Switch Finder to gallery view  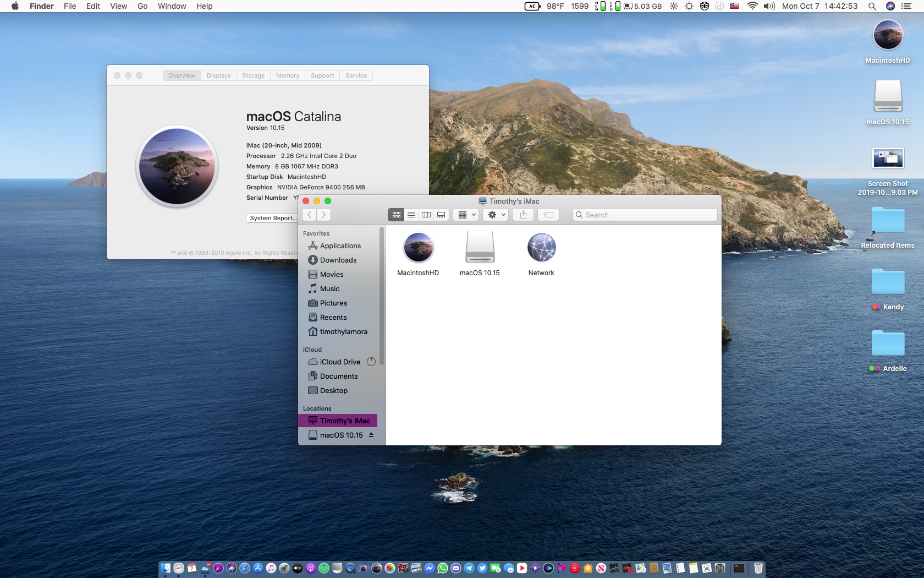click(441, 215)
